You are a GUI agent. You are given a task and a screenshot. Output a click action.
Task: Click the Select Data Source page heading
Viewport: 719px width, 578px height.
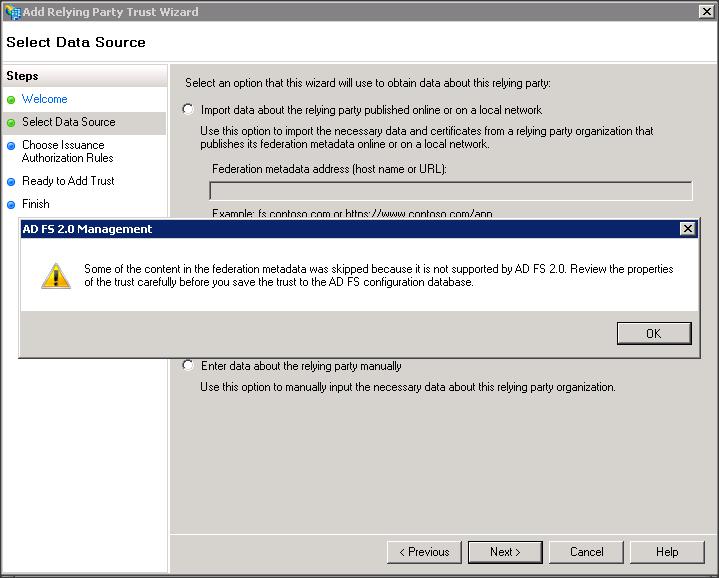pyautogui.click(x=76, y=42)
